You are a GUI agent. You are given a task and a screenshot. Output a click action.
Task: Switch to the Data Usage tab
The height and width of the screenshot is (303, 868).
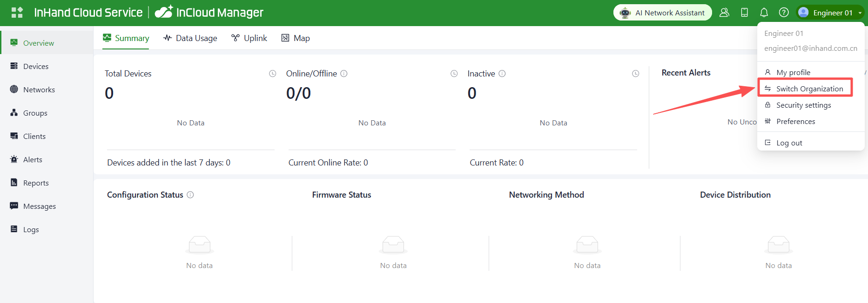[190, 38]
